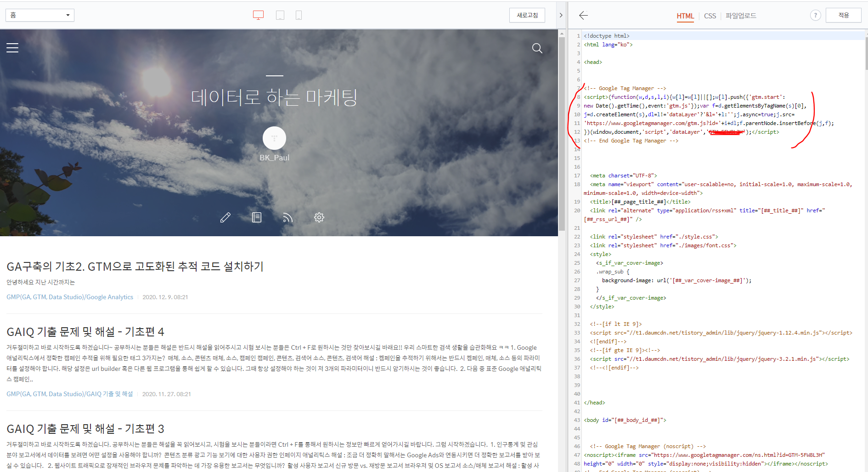The image size is (868, 472).
Task: Click code line <!doctype html>
Action: (607, 36)
